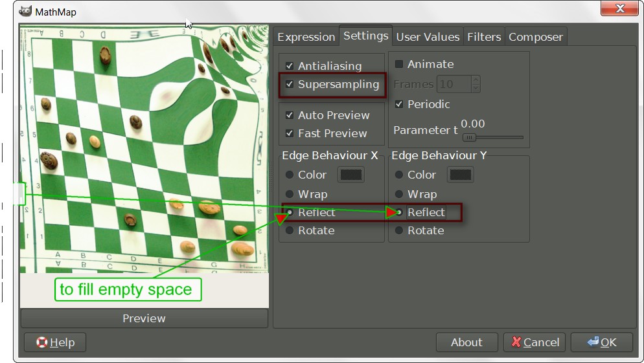Click the Frames number field
The width and height of the screenshot is (644, 363).
pyautogui.click(x=454, y=85)
